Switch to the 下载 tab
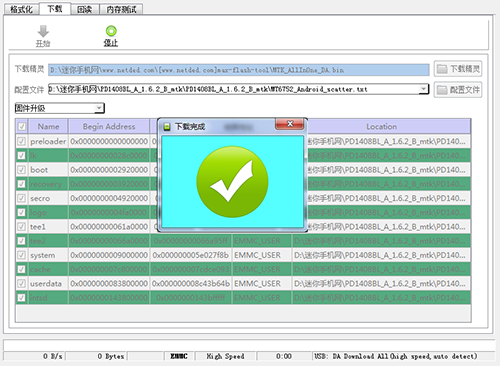The height and width of the screenshot is (366, 500). tap(55, 8)
